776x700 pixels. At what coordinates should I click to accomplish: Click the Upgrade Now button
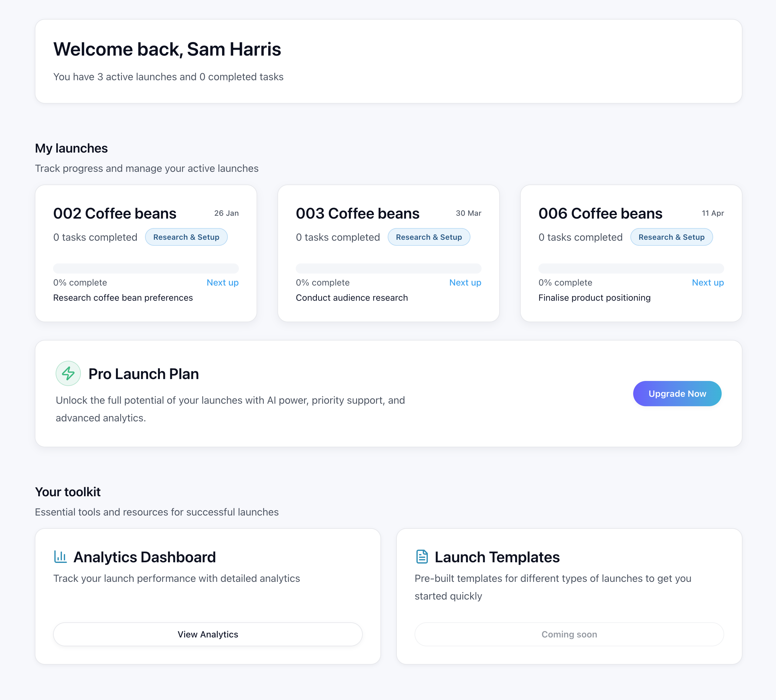[x=677, y=393]
